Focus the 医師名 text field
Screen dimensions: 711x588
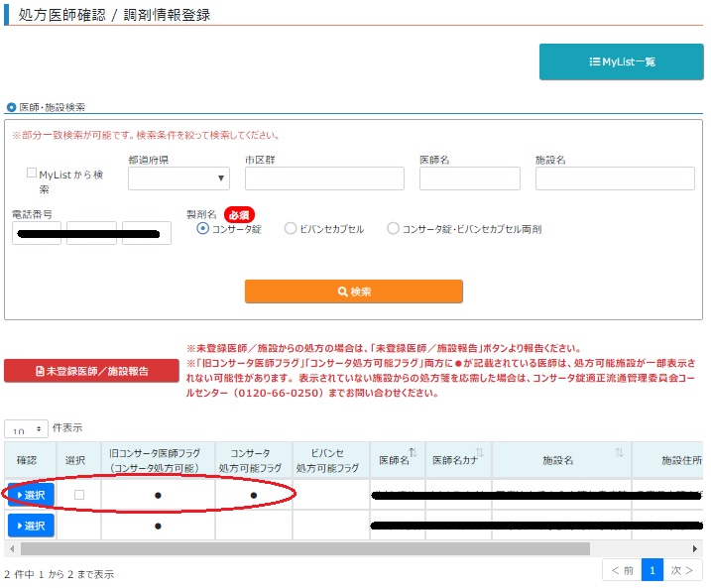point(469,178)
